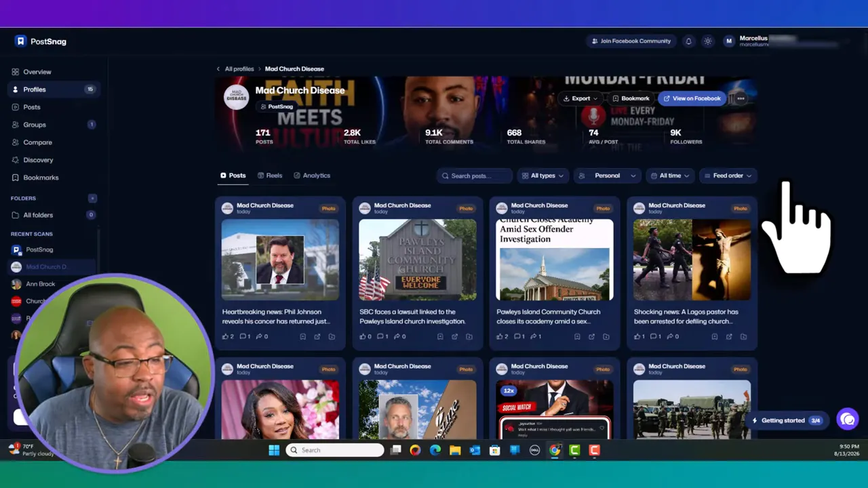Open the Feed order sort dropdown
Viewport: 868px width, 488px height.
(x=728, y=176)
